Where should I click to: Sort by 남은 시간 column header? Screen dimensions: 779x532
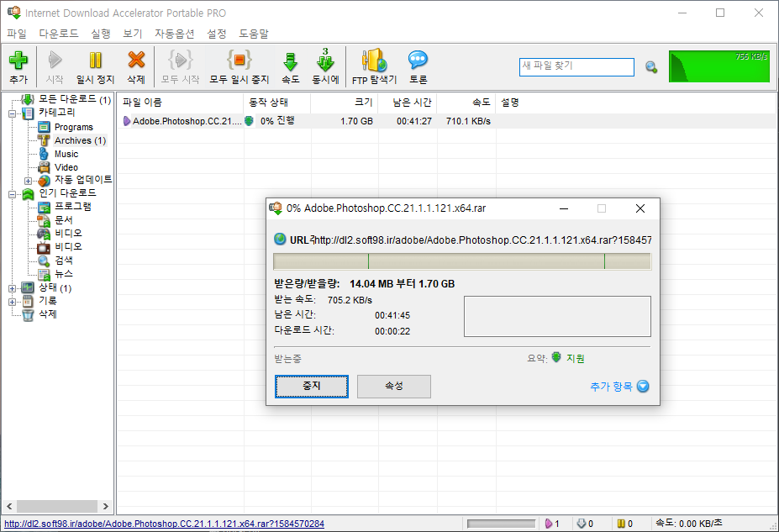click(x=408, y=103)
